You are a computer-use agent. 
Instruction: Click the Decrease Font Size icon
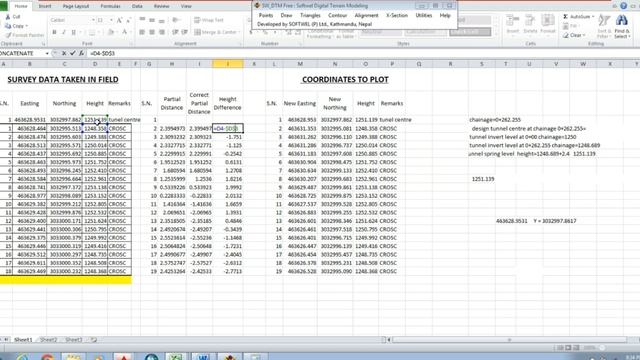click(x=129, y=20)
